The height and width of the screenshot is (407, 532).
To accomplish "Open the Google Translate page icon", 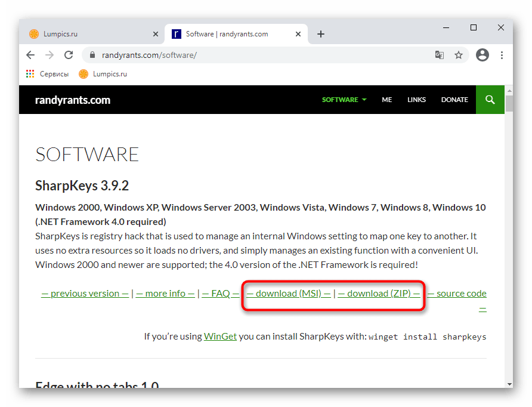I will point(440,55).
